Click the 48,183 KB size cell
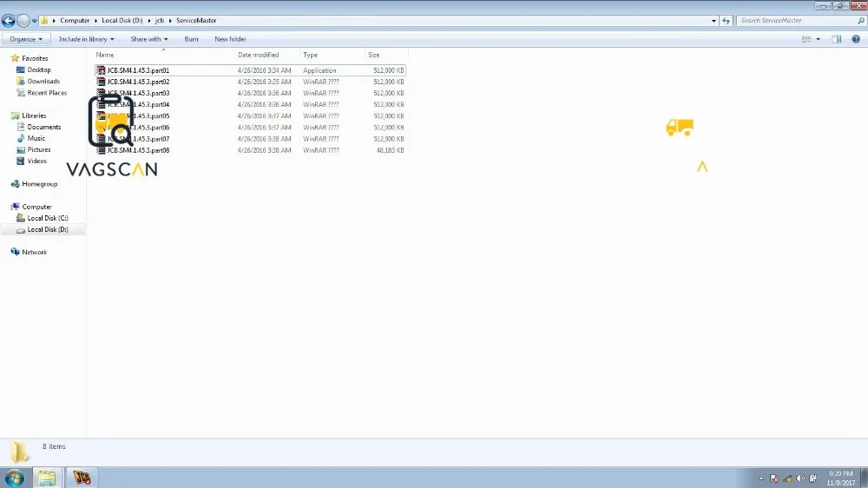Viewport: 868px width, 488px height. [390, 150]
